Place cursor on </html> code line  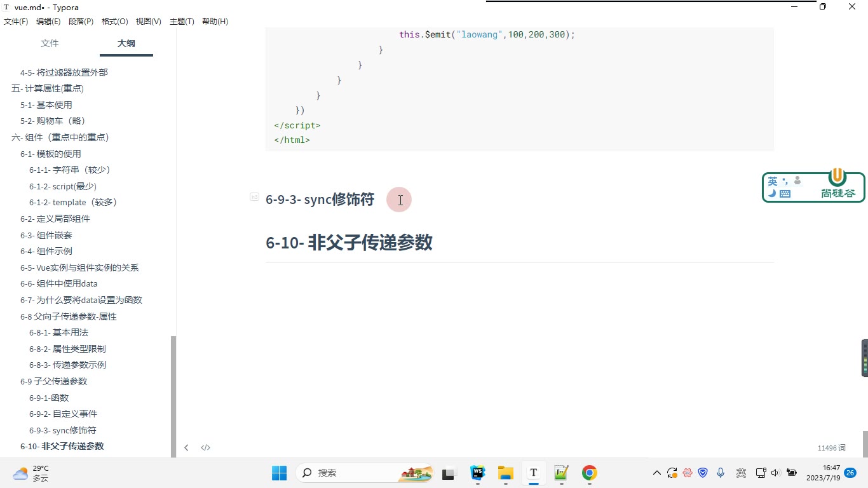click(x=292, y=140)
